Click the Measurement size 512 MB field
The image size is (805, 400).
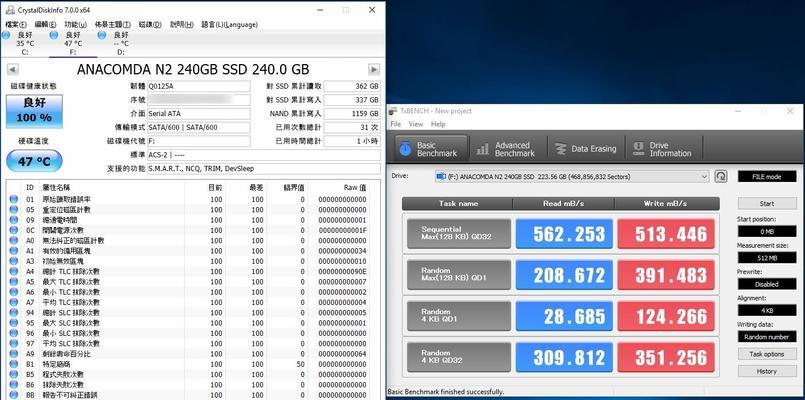(767, 257)
